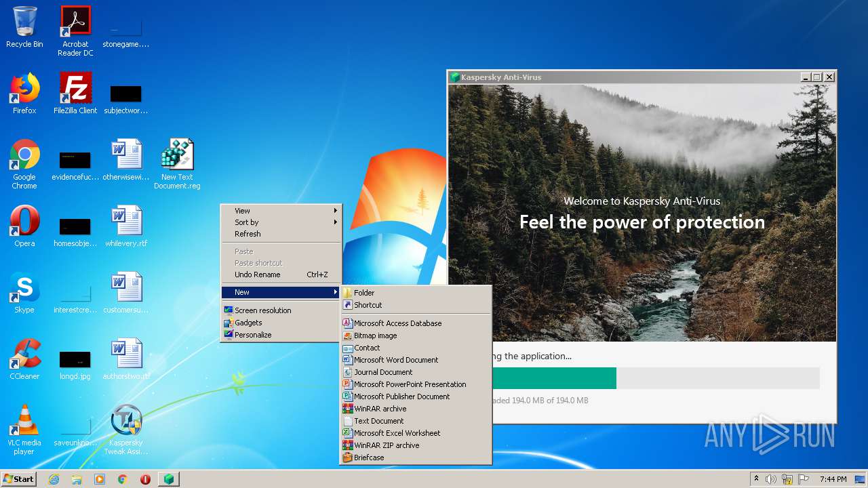Viewport: 868px width, 488px height.
Task: Switch to the Kaspersky installer in the taskbar
Action: tap(168, 479)
